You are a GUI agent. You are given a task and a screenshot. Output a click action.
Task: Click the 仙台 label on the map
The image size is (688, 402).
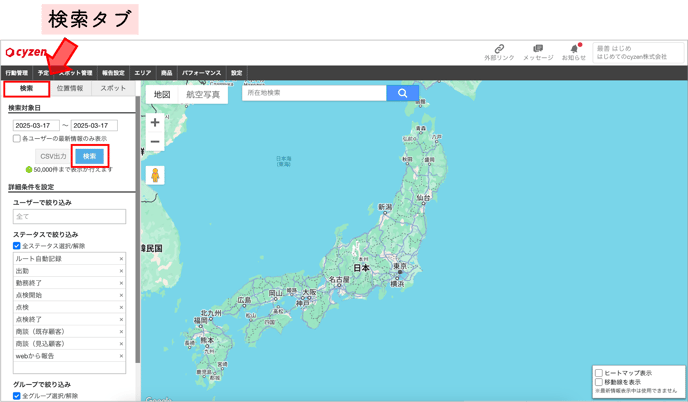(423, 198)
